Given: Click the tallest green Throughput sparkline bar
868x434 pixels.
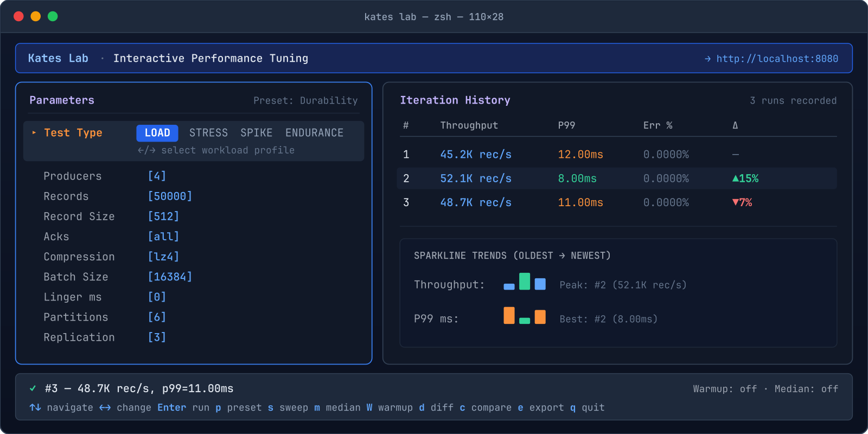Looking at the screenshot, I should point(525,281).
